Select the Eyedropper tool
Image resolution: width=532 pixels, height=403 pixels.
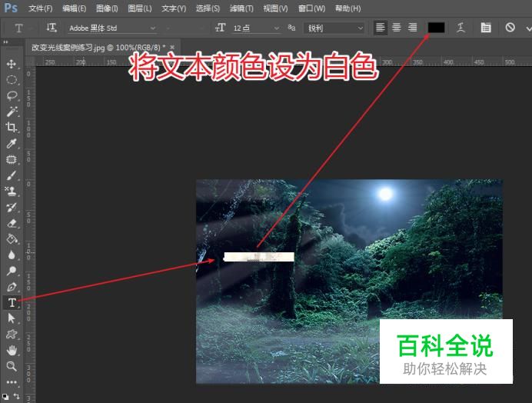coord(12,143)
